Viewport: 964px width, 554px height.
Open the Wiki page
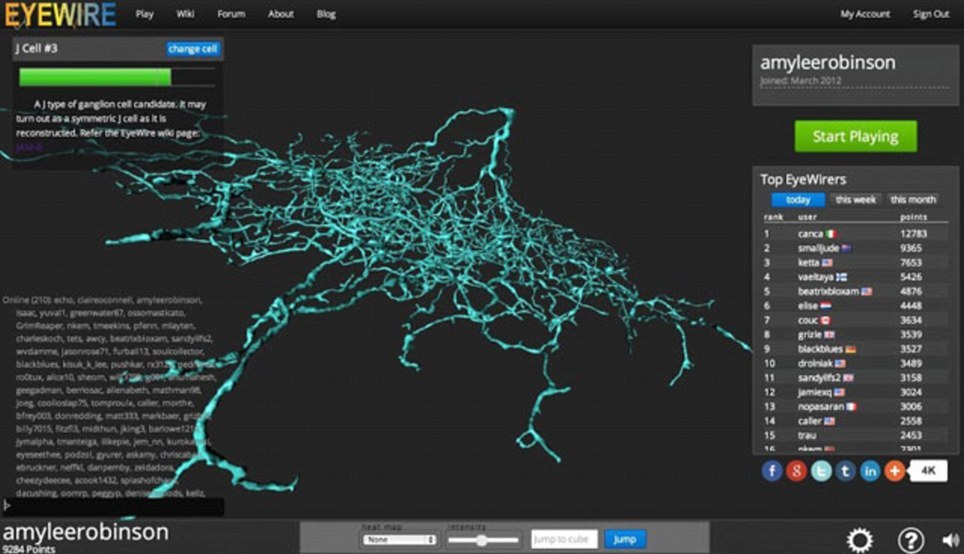(185, 14)
